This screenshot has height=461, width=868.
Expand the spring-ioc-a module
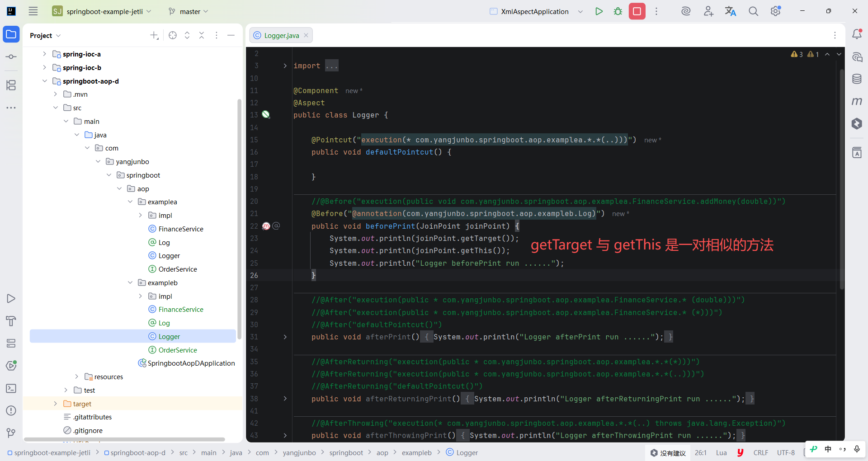(x=44, y=54)
